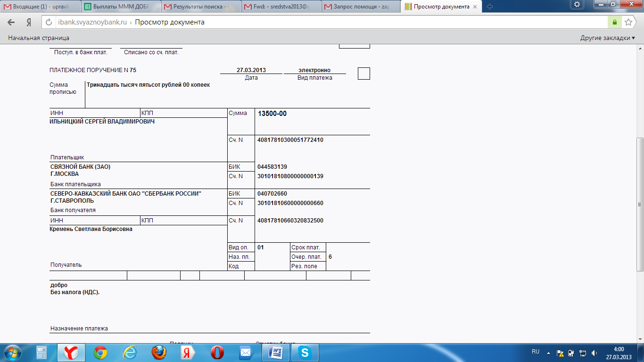Select recipient name Кремень Светлана Борисовна

tap(91, 229)
